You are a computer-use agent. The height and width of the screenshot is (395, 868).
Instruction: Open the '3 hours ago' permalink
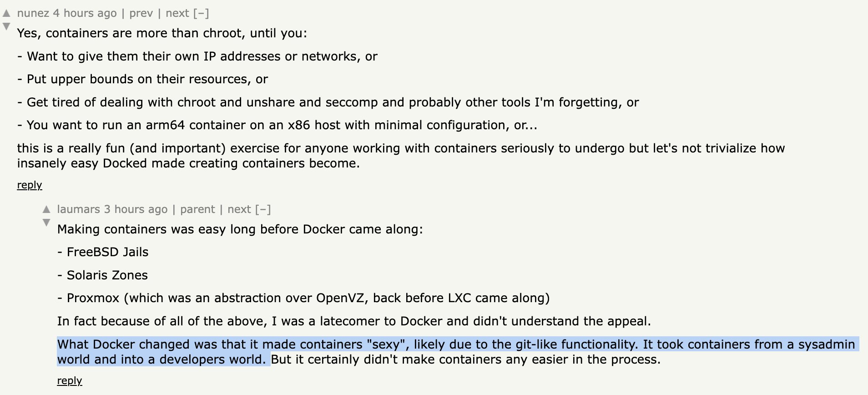[x=136, y=209]
